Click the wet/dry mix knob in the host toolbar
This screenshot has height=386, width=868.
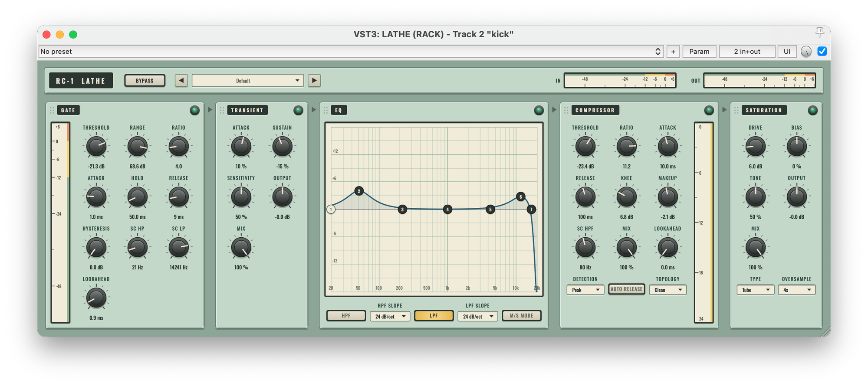(x=806, y=52)
